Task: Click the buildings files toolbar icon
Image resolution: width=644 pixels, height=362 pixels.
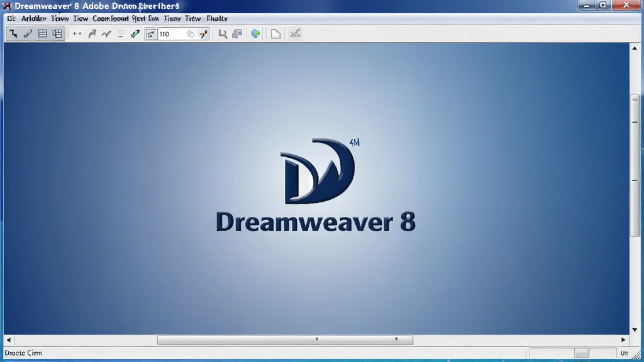Action: click(237, 34)
